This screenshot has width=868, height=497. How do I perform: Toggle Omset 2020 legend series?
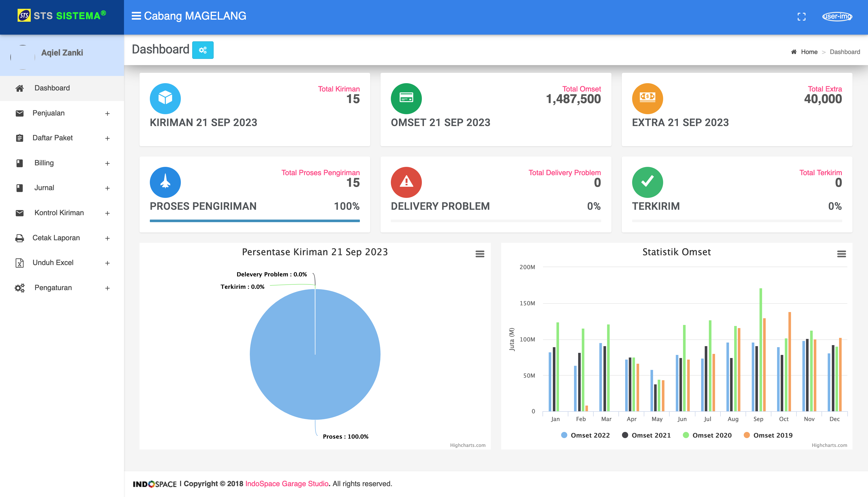(x=707, y=435)
